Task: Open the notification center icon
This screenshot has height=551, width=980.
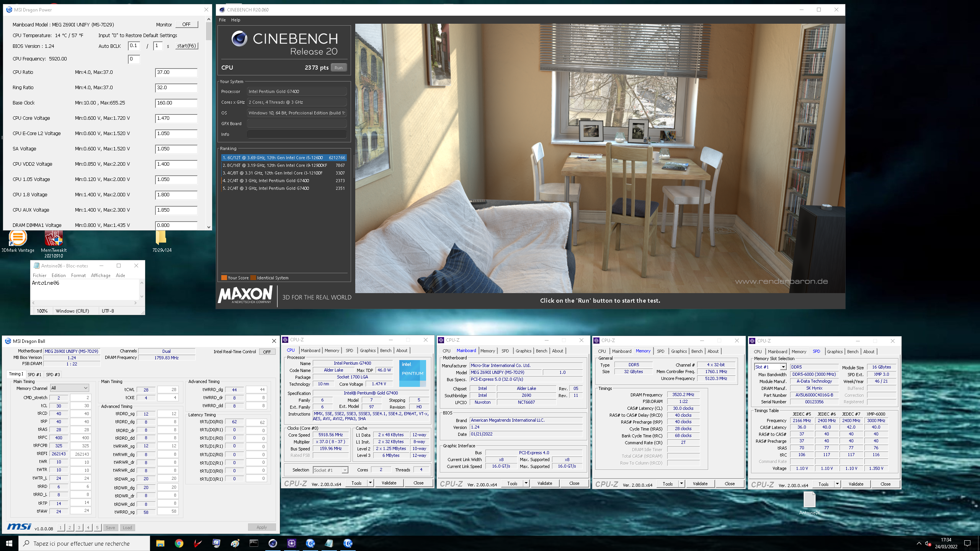Action: pos(967,543)
